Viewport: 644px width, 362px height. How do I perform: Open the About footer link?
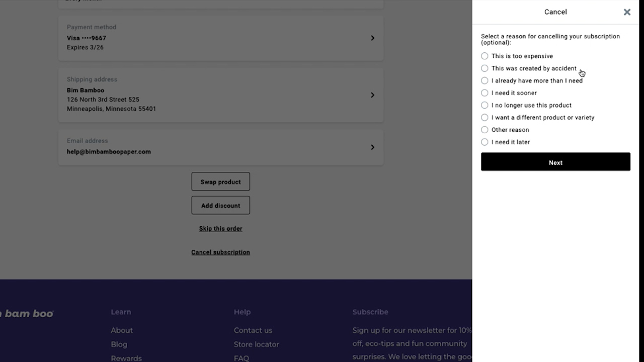point(122,330)
